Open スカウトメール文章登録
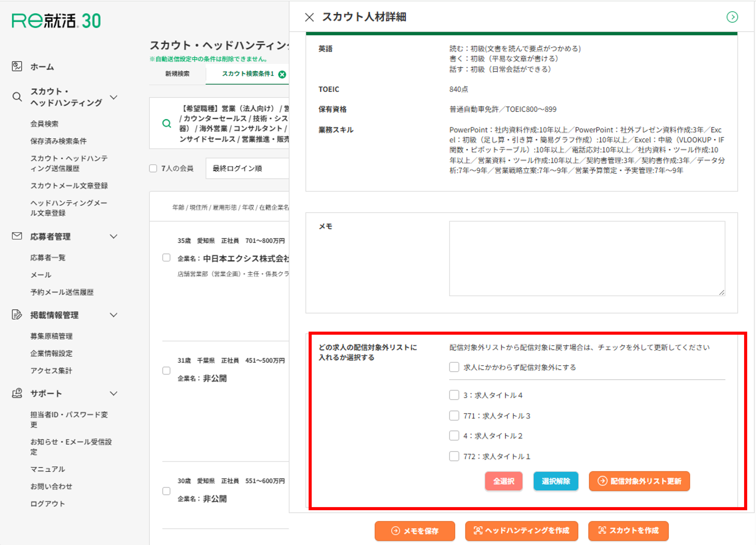Image resolution: width=756 pixels, height=545 pixels. point(69,186)
